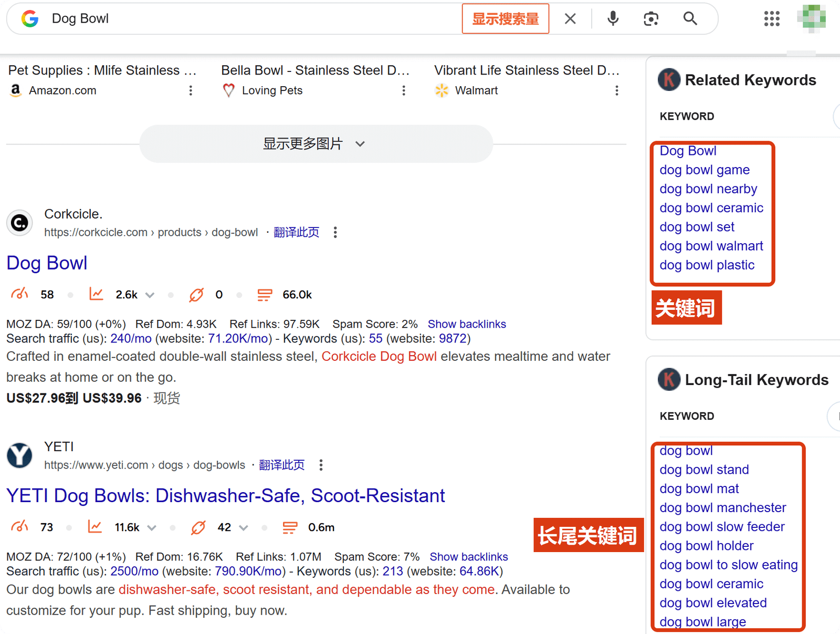The image size is (840, 634).
Task: Click the Google logo in the search bar
Action: [x=30, y=19]
